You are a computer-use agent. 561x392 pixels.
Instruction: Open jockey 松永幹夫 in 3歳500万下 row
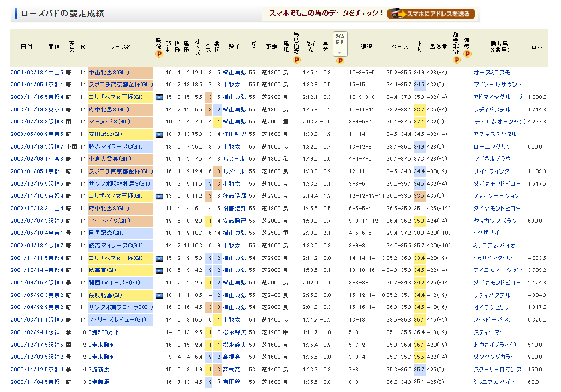tap(234, 332)
